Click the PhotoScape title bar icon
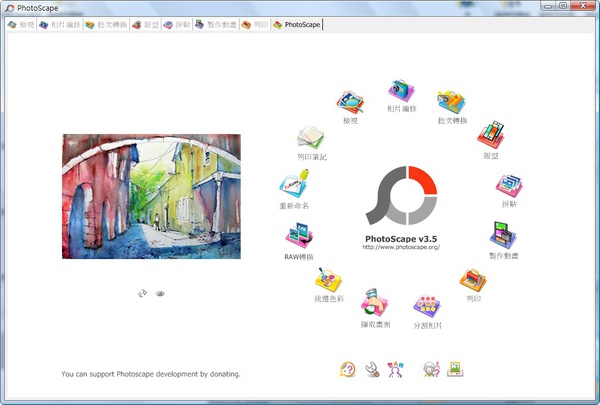Image resolution: width=600 pixels, height=405 pixels. 10,8
